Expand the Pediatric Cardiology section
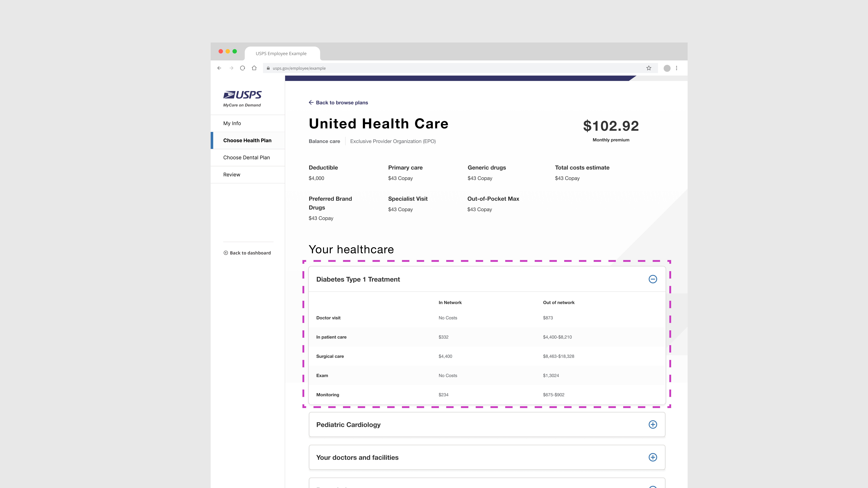The image size is (868, 488). point(653,424)
